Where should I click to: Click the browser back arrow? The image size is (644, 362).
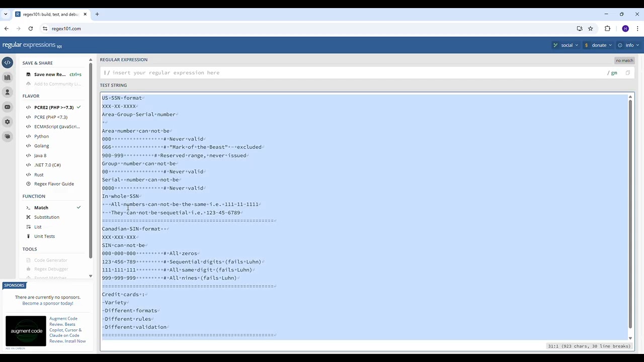click(7, 29)
